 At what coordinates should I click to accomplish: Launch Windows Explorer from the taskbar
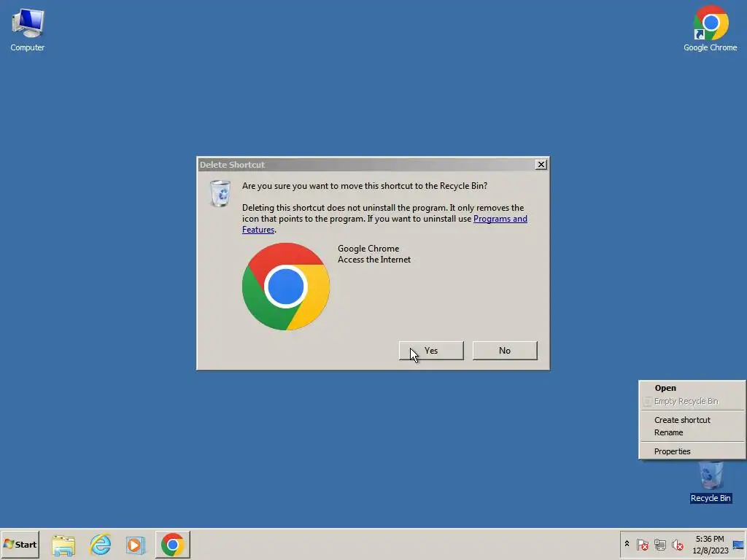pos(63,545)
